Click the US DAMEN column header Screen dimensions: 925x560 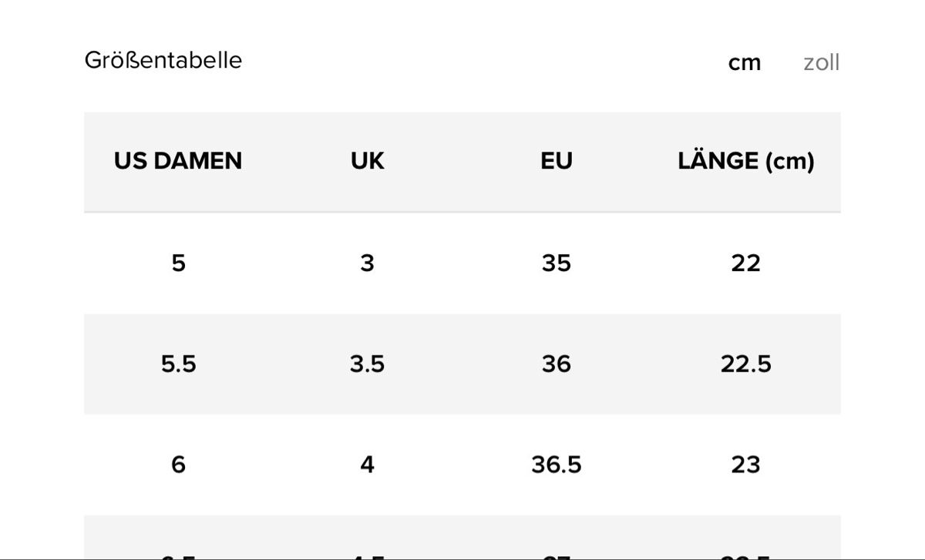click(x=178, y=161)
